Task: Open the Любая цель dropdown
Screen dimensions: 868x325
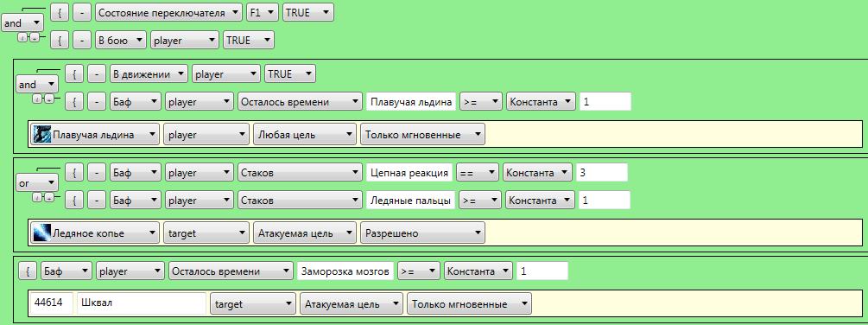Action: click(x=305, y=135)
